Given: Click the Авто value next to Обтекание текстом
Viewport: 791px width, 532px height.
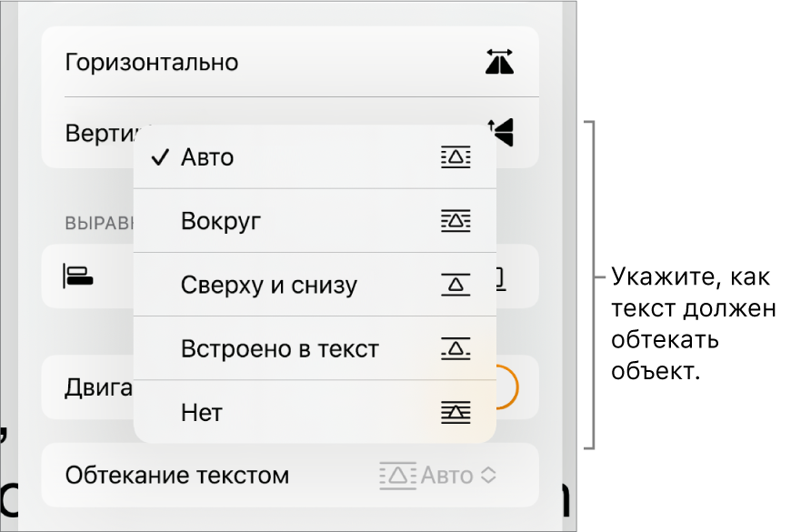Looking at the screenshot, I should coord(446,475).
